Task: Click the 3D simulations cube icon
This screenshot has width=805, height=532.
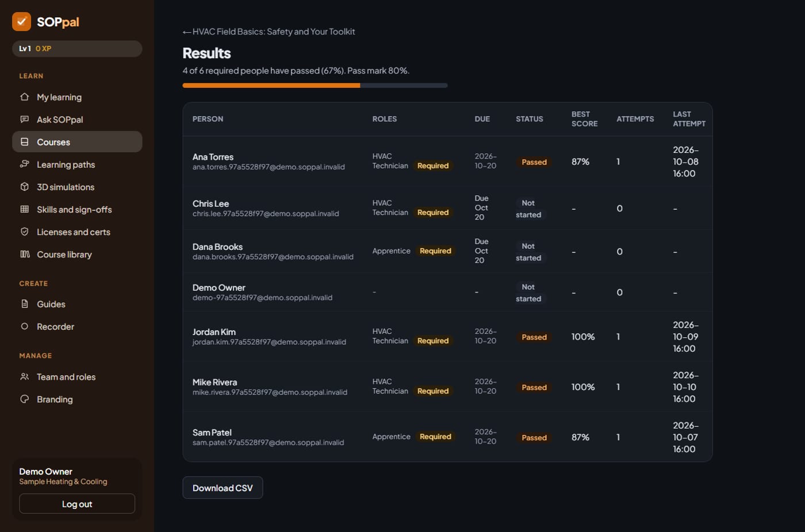Action: pyautogui.click(x=25, y=187)
